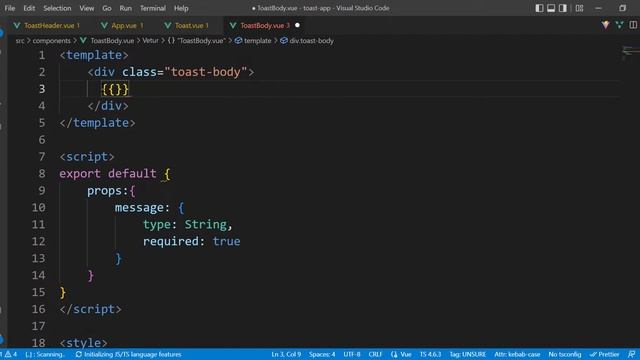Toggle the secondary side bar layout icon

(x=563, y=8)
